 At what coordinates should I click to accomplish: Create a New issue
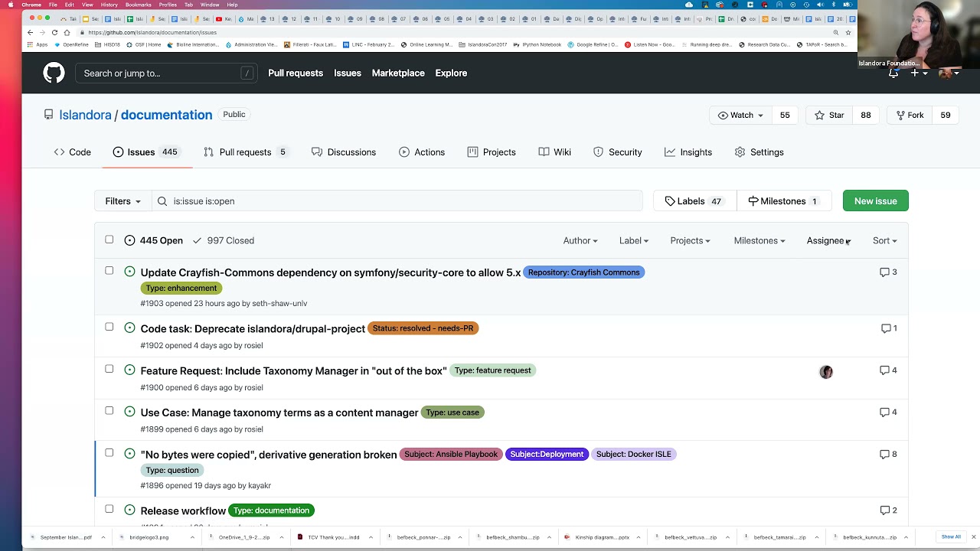[x=875, y=201]
